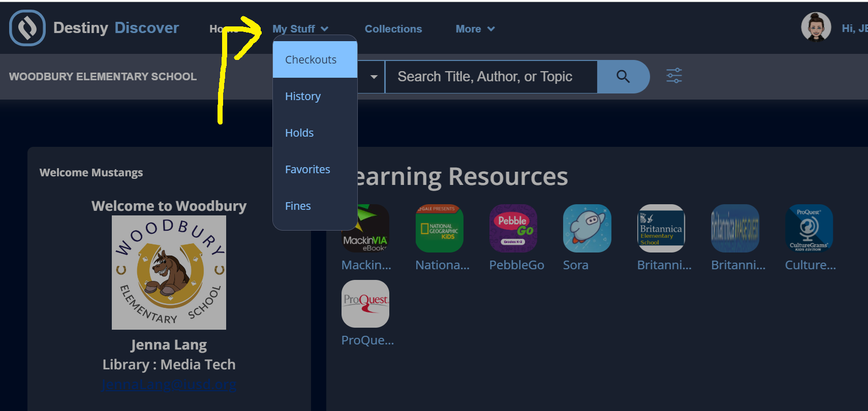Screen dimensions: 868x411
Task: Click the Welcome Mustangs heading
Action: 91,173
